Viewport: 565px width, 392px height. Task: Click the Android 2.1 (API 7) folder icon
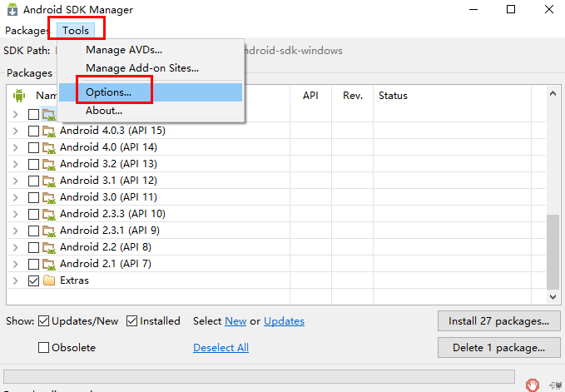[x=49, y=264]
